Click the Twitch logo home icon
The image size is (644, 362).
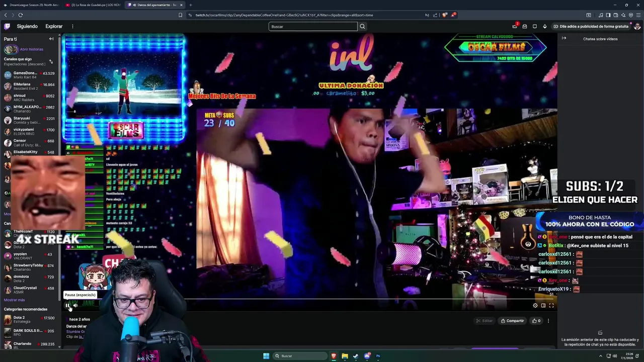[7, 26]
